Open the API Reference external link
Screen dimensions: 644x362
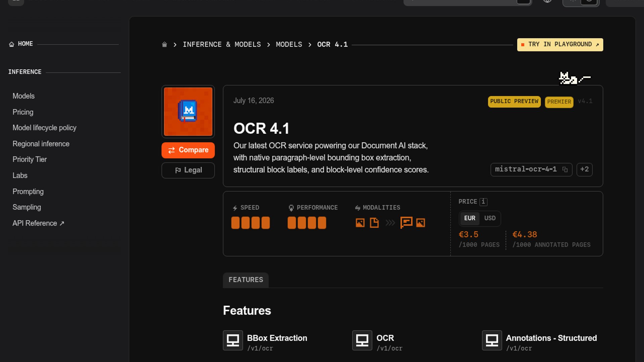tap(38, 224)
